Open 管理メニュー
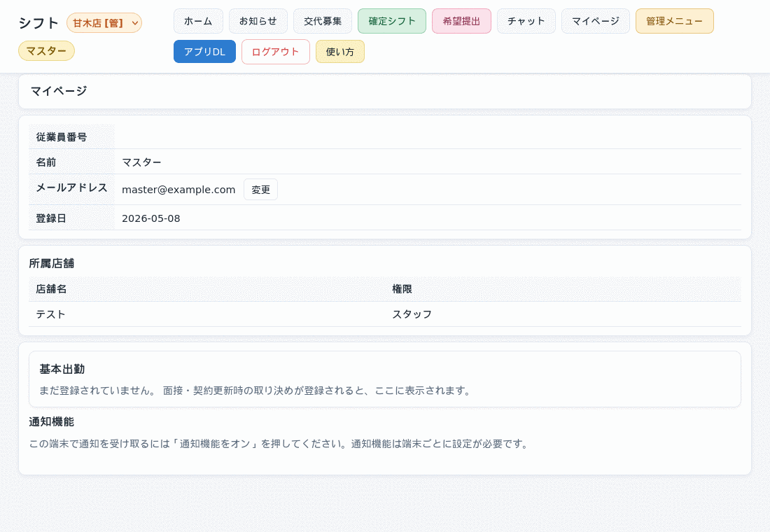The image size is (770, 532). pyautogui.click(x=675, y=21)
